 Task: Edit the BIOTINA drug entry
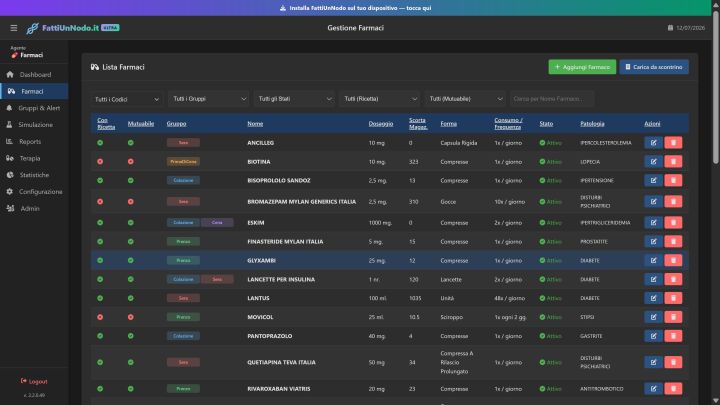pyautogui.click(x=653, y=162)
